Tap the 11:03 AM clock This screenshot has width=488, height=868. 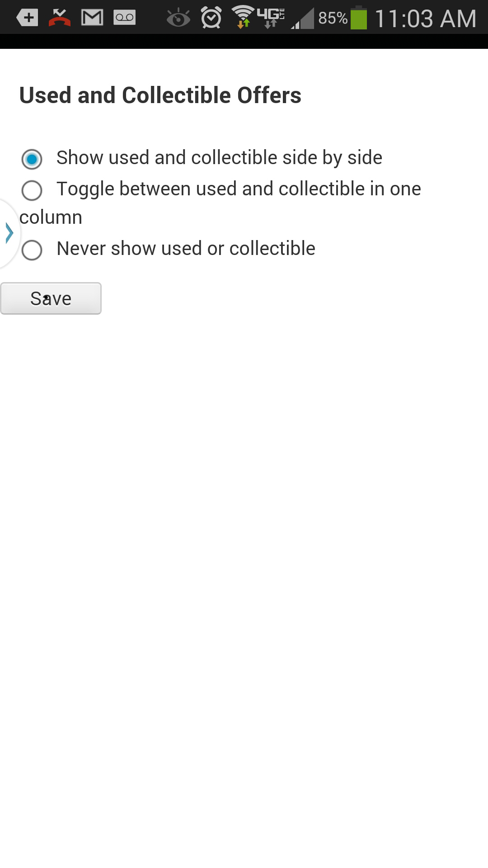point(425,19)
